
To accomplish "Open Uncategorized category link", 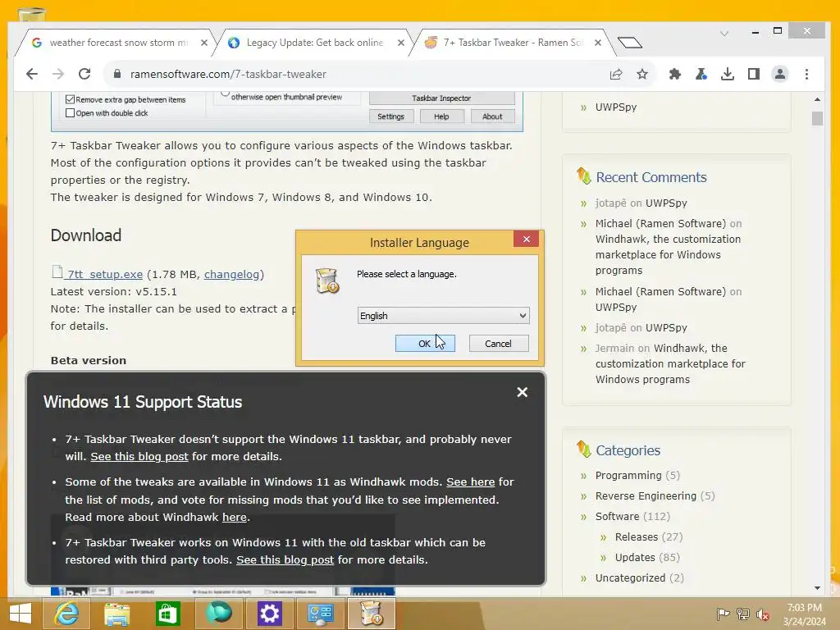I will coord(630,577).
